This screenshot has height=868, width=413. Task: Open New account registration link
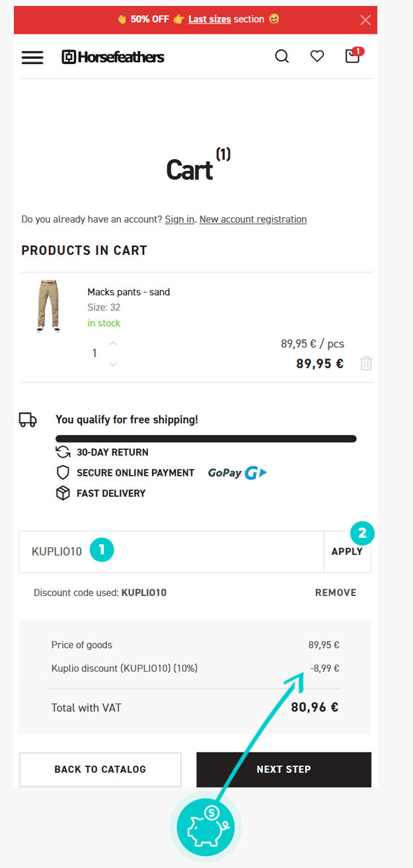(x=253, y=219)
